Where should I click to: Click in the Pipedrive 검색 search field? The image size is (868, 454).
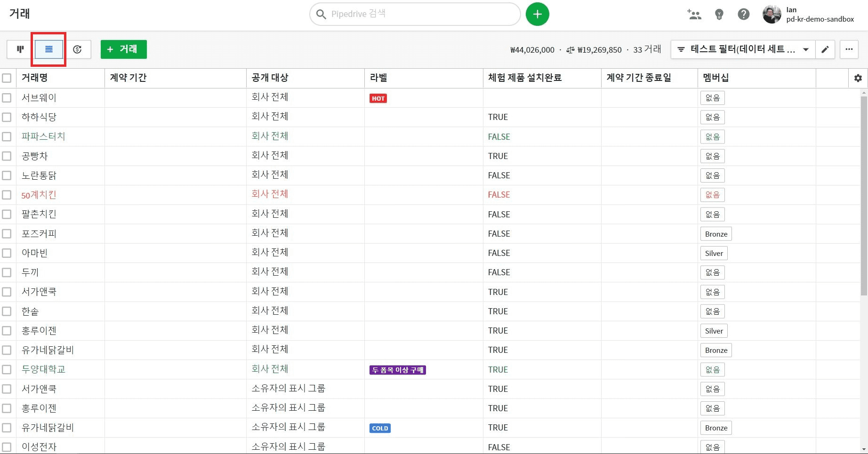pyautogui.click(x=415, y=14)
